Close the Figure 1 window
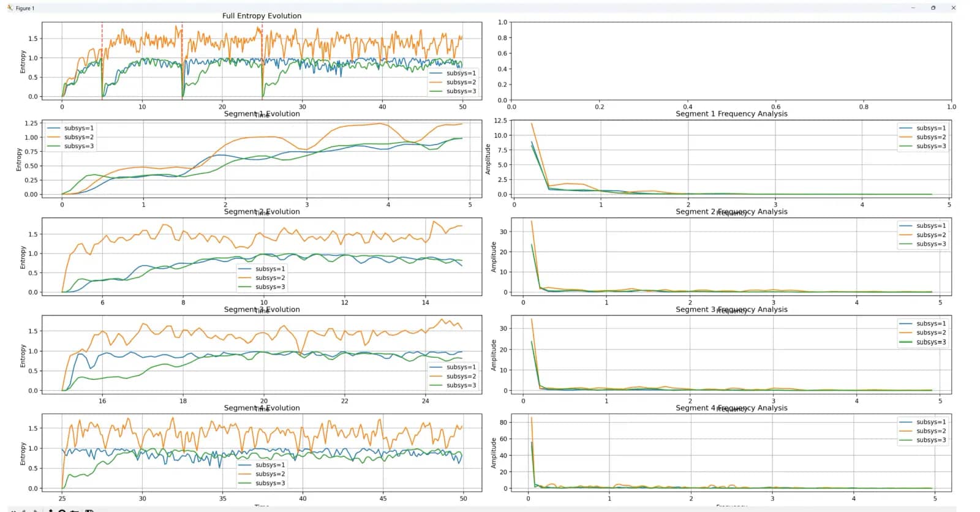This screenshot has width=980, height=512. pyautogui.click(x=953, y=8)
